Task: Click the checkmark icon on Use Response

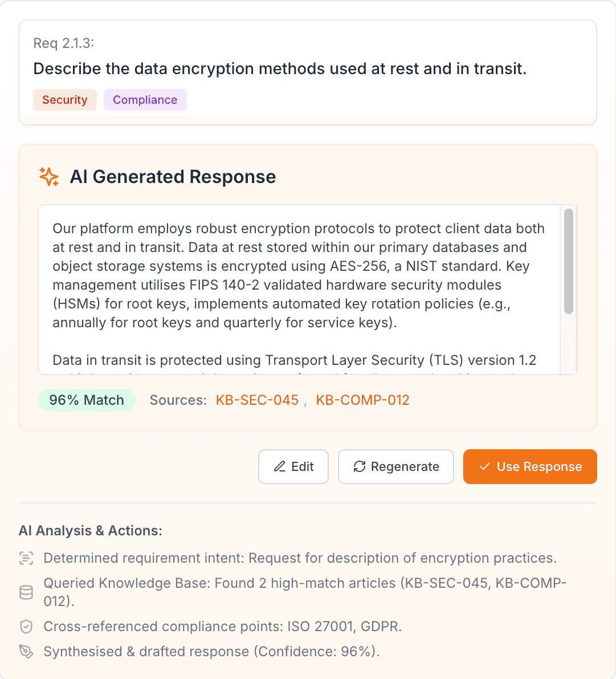Action: 485,466
